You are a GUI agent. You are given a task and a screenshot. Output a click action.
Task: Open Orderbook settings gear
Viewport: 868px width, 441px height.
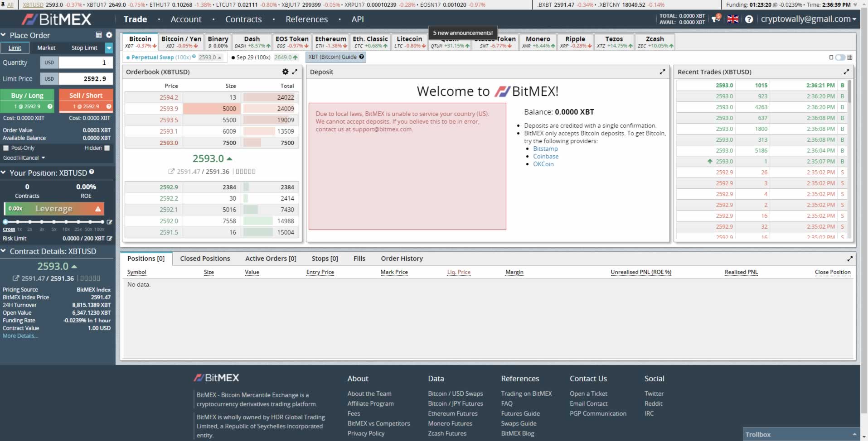pyautogui.click(x=285, y=72)
